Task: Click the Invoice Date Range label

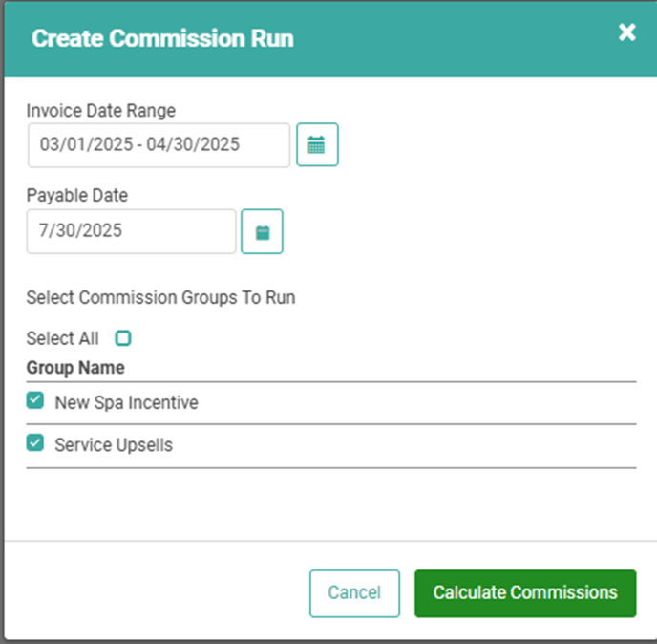Action: pyautogui.click(x=101, y=111)
